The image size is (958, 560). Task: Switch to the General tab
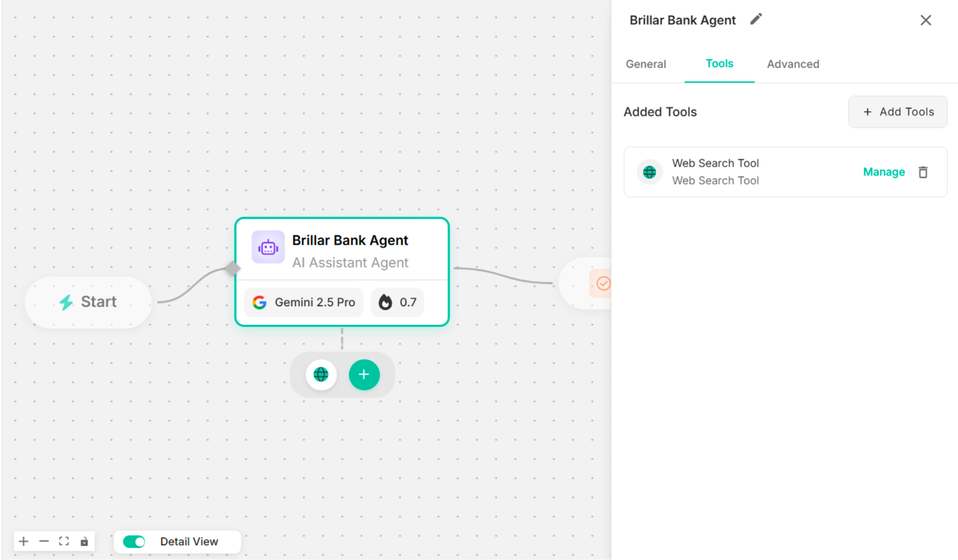click(x=646, y=64)
